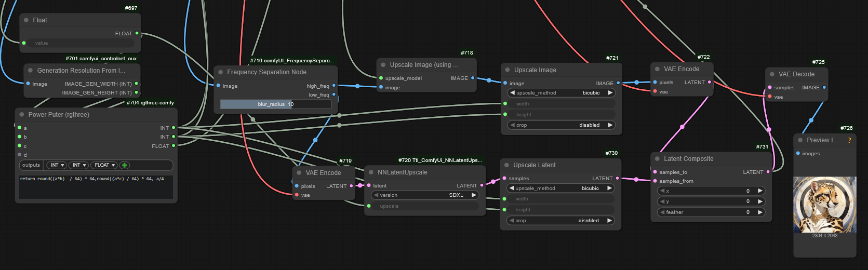Screen dimensions: 868x270
Task: Collapse the Power Puter node dot
Action: (x=22, y=115)
